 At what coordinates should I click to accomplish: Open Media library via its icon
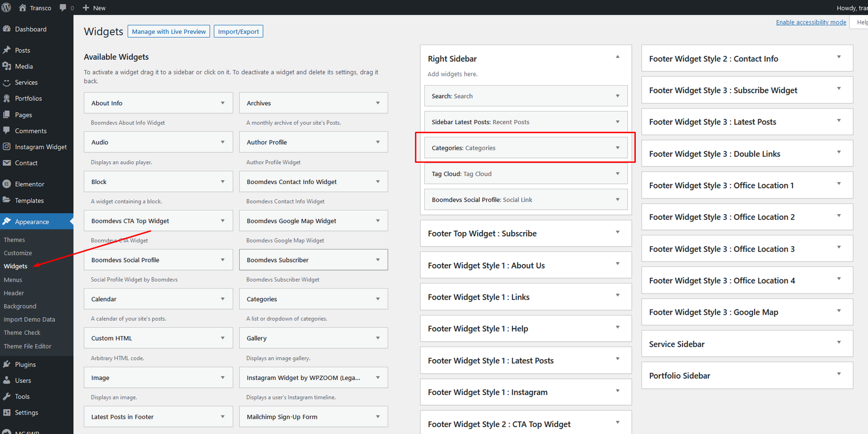tap(7, 66)
